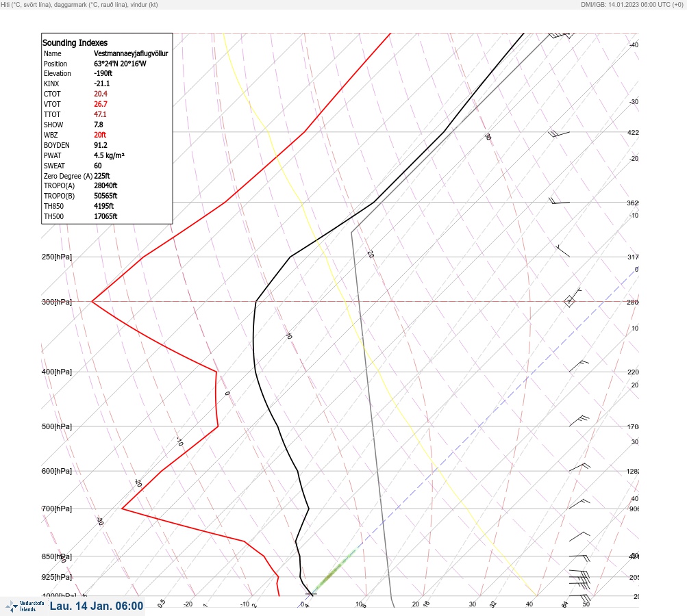This screenshot has width=687, height=616.
Task: Click the green shaded area near surface
Action: tap(335, 569)
